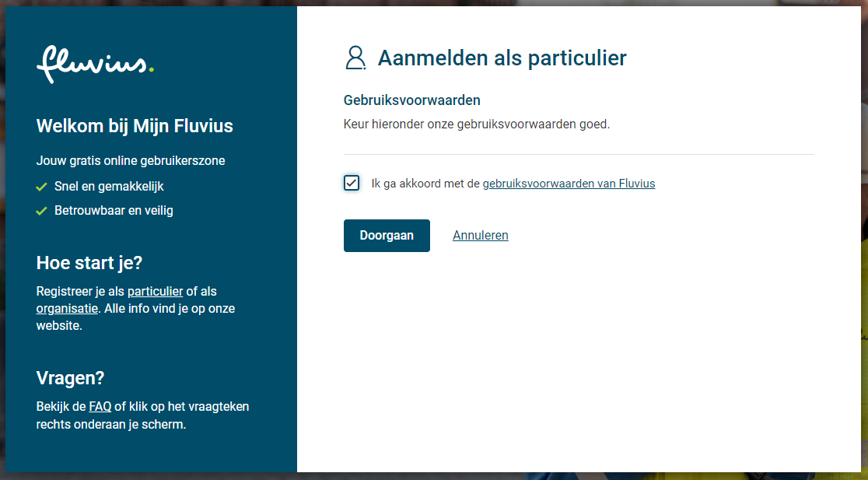Click 'Jouw gratis online gebruikerszone' text
This screenshot has height=480, width=868.
[x=131, y=160]
